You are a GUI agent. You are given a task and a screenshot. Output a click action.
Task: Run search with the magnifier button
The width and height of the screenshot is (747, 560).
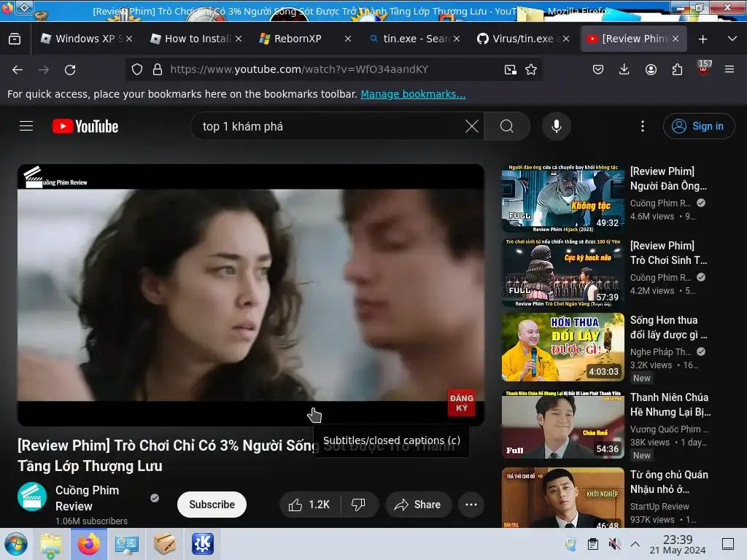click(x=507, y=126)
